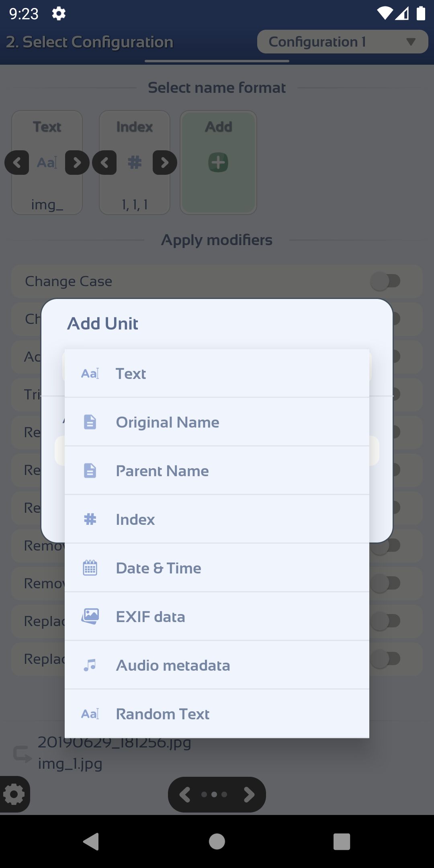This screenshot has height=868, width=434.
Task: Tap the Date & Time calendar icon
Action: pos(90,568)
